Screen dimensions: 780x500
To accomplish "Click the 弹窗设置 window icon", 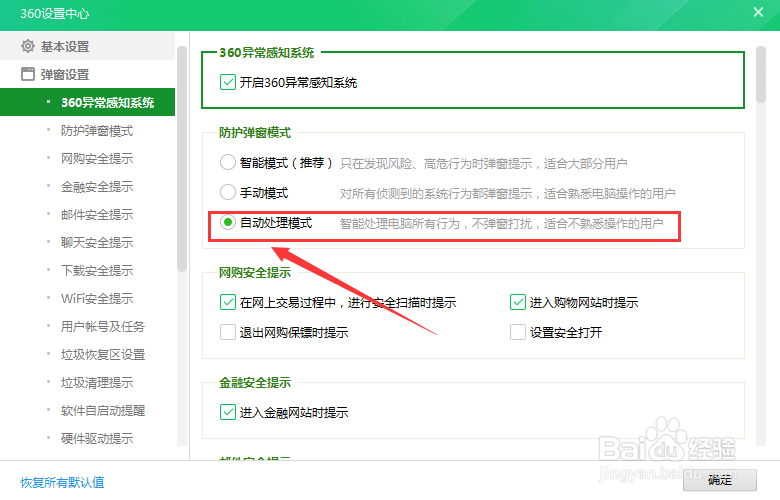I will 28,74.
